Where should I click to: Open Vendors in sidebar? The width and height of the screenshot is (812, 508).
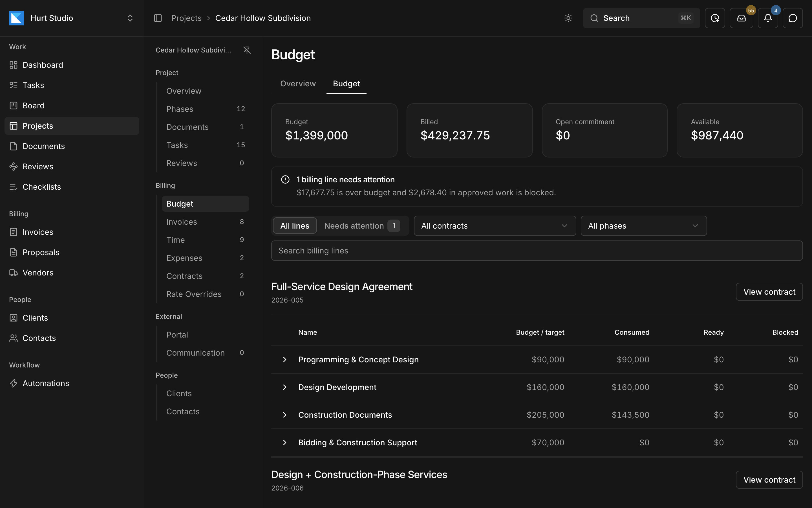[x=72, y=272]
